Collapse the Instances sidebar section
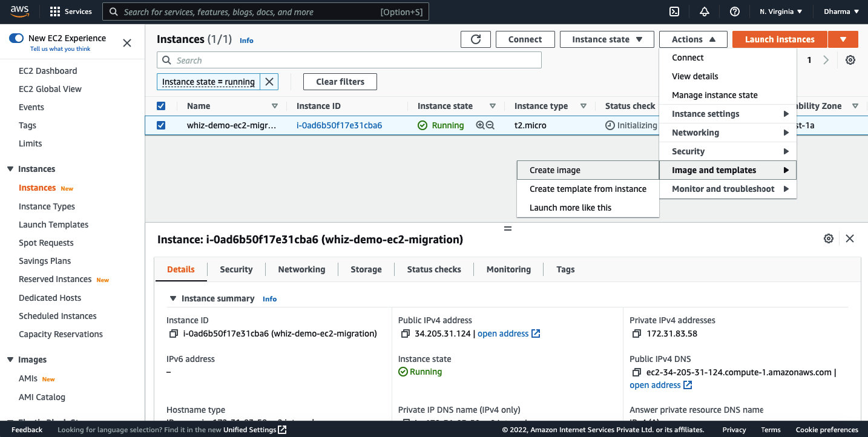The width and height of the screenshot is (868, 437). coord(10,169)
